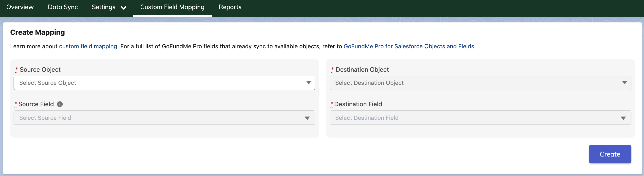Click the Create Mapping heading
The image size is (644, 176).
[x=38, y=32]
